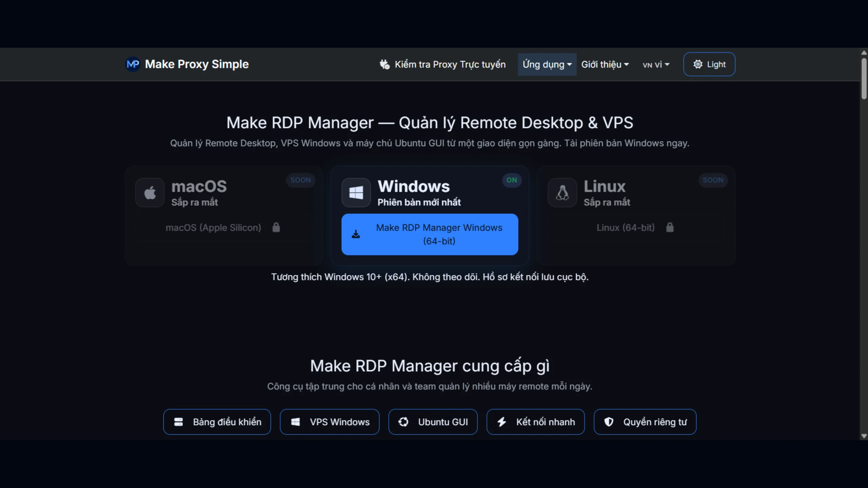Click the main heading Make RDP Manager — Quản lý Remote Desktop
Screen dimensions: 868x488
coord(430,123)
